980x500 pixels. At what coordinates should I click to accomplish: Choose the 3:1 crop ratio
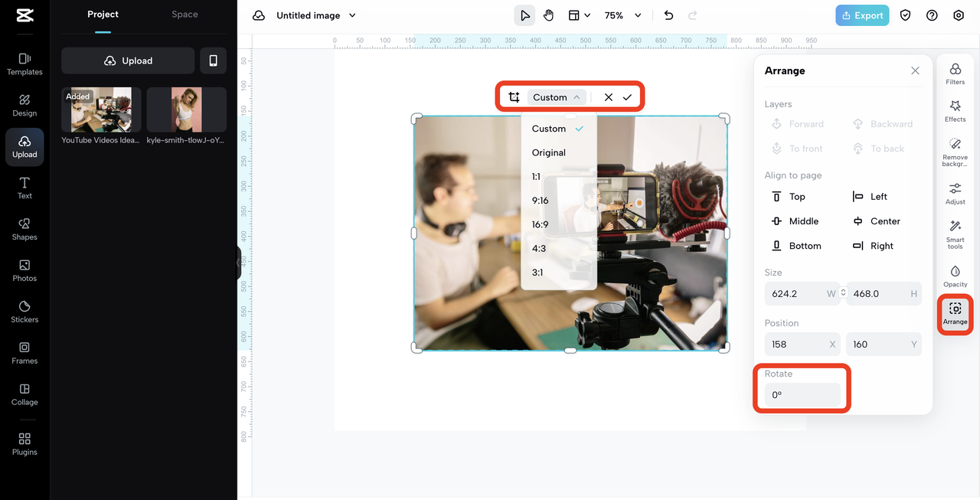(558, 272)
